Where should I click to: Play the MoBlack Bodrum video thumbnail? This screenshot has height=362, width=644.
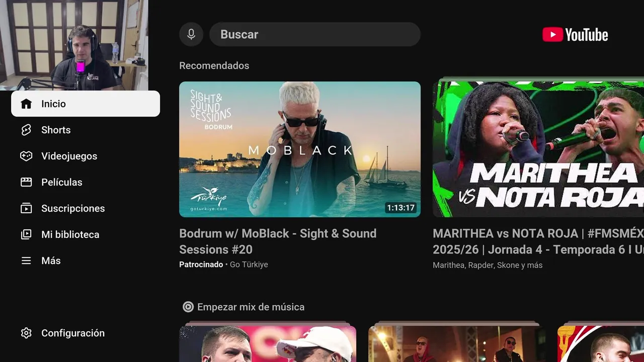click(300, 149)
